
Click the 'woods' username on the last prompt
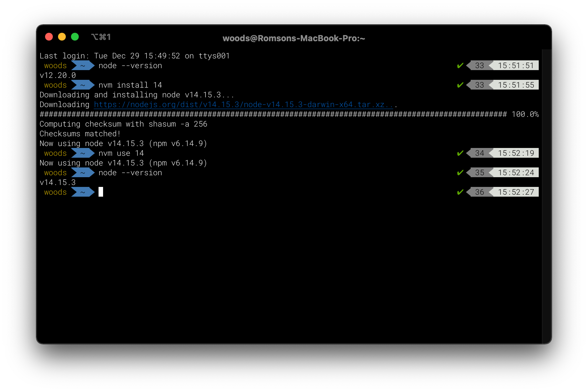point(55,192)
